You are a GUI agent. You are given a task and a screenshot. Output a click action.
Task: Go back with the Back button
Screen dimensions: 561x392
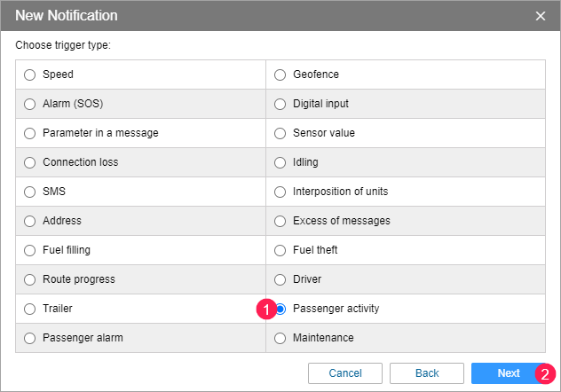click(427, 373)
